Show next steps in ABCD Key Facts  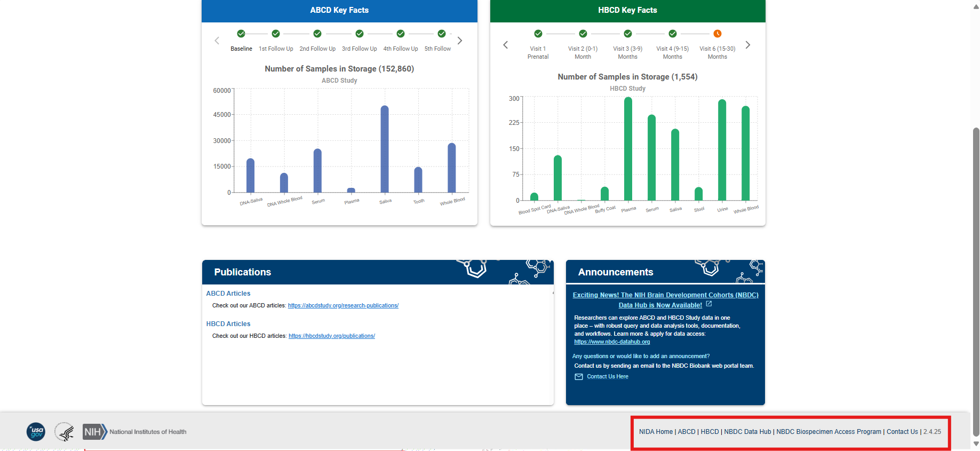460,41
